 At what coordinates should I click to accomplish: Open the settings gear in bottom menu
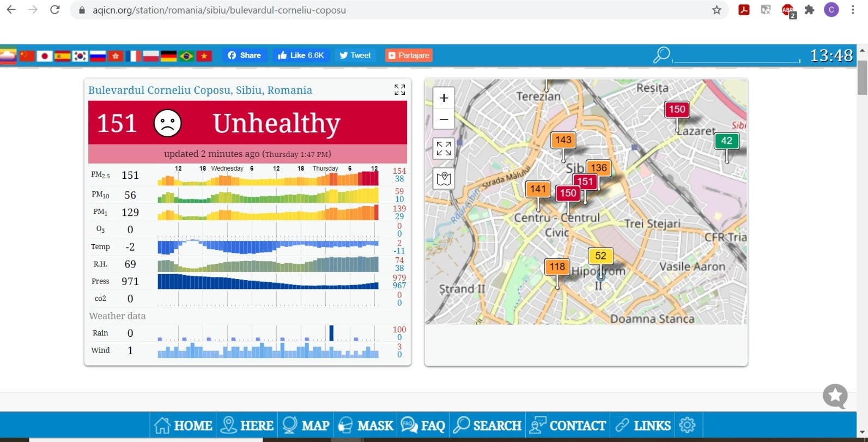coord(688,425)
